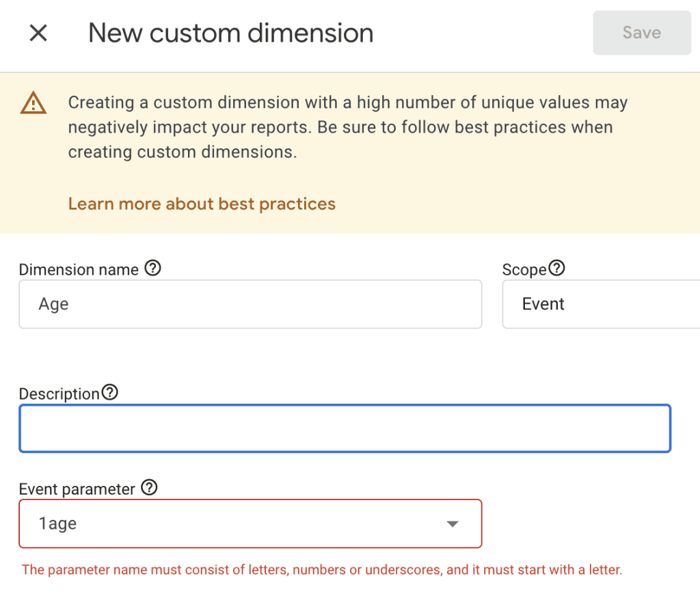Click the Age value in Dimension name

coord(53,304)
